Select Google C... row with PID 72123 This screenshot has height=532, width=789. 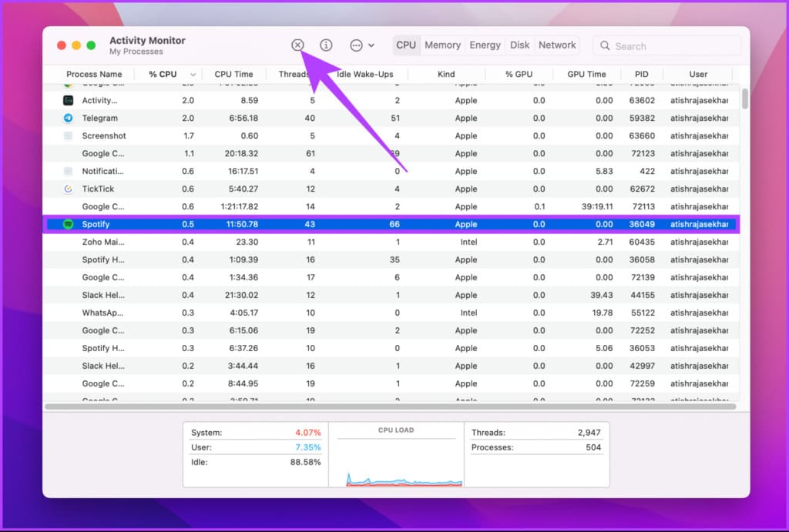pyautogui.click(x=391, y=153)
